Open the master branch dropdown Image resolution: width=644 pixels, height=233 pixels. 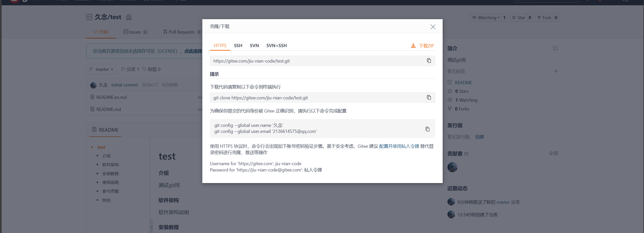[101, 69]
